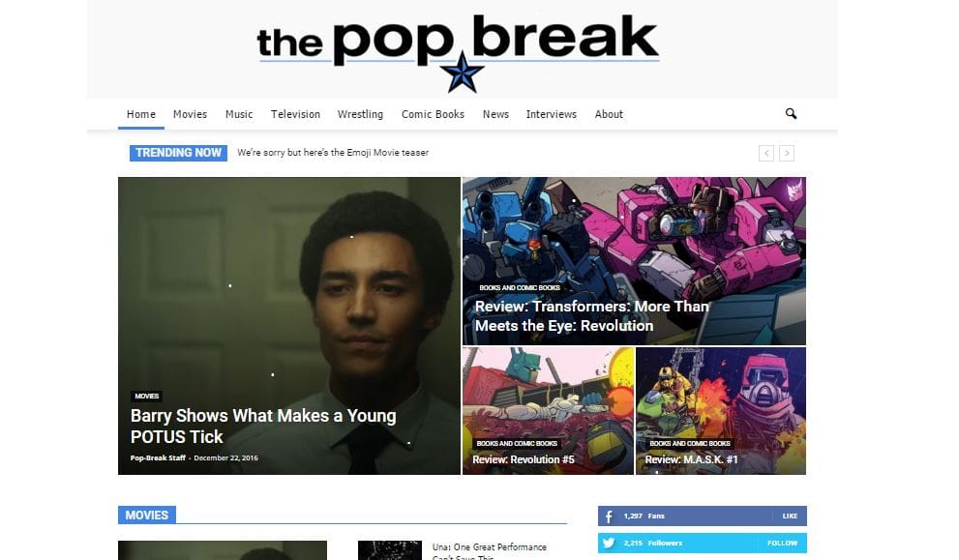Show next trending story arrow

[787, 153]
